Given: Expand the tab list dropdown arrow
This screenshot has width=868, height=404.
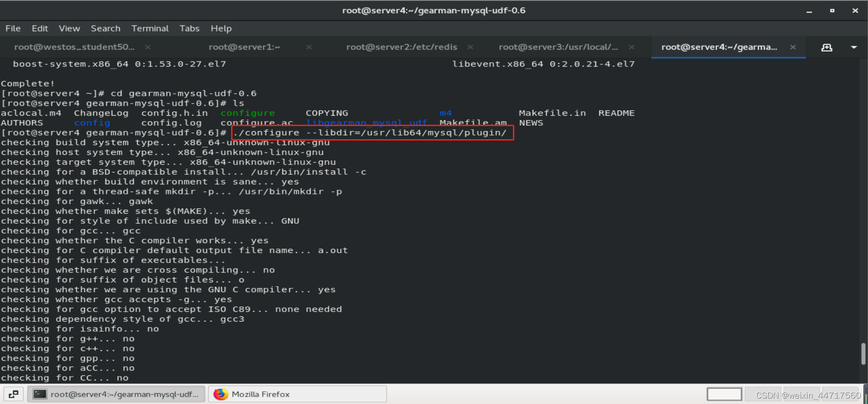Looking at the screenshot, I should pyautogui.click(x=854, y=47).
